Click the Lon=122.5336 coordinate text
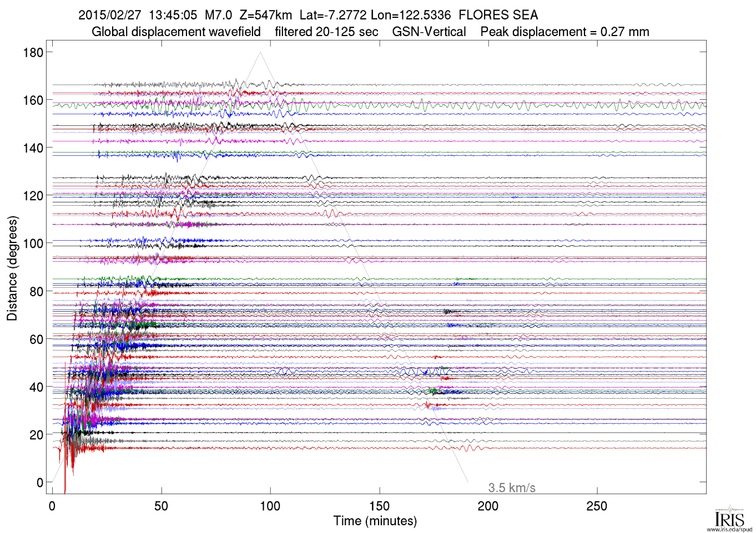 coord(411,15)
